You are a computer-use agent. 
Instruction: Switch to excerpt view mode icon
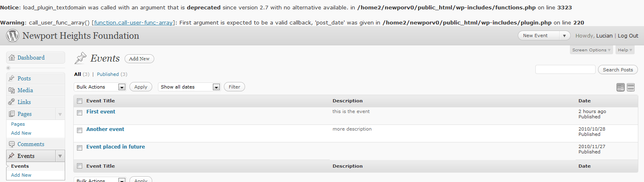[x=631, y=87]
